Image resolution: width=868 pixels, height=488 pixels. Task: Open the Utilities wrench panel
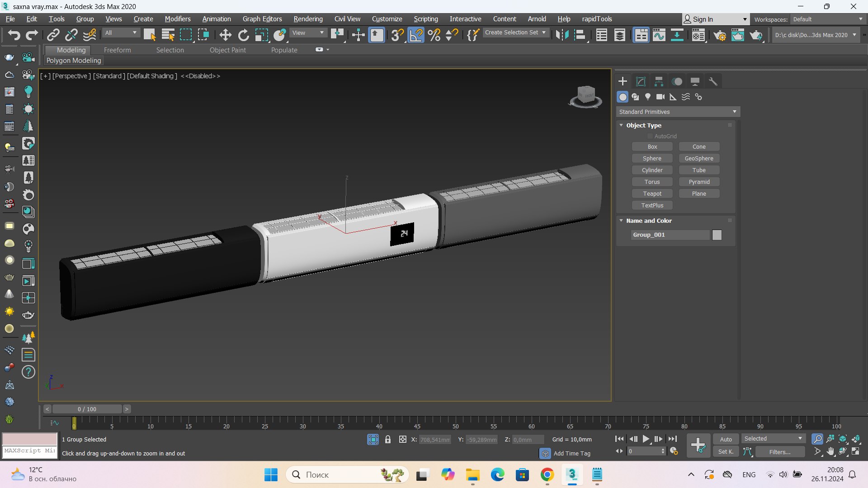pyautogui.click(x=713, y=81)
